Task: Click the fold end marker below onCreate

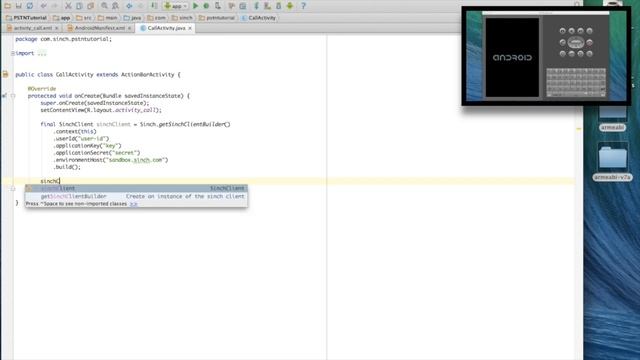Action: (x=13, y=189)
